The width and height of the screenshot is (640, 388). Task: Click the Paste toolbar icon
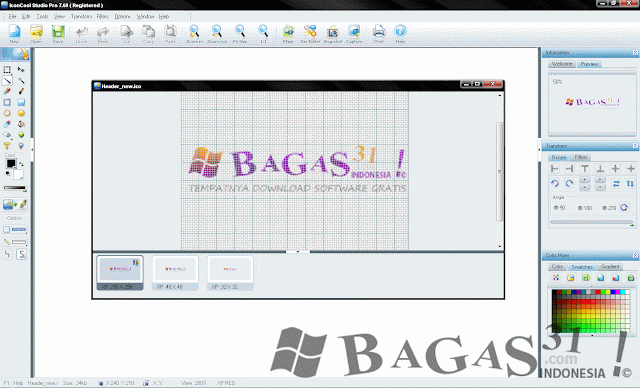tap(170, 34)
